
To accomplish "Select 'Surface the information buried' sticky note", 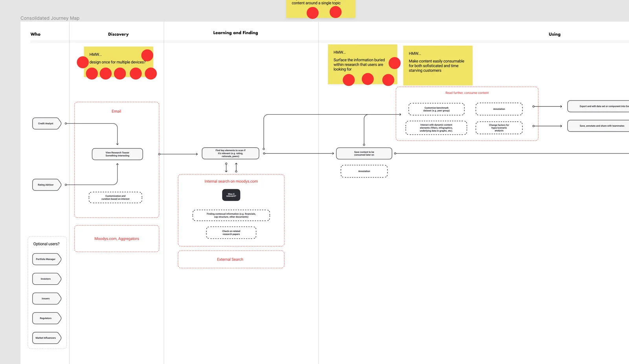I will 362,64.
